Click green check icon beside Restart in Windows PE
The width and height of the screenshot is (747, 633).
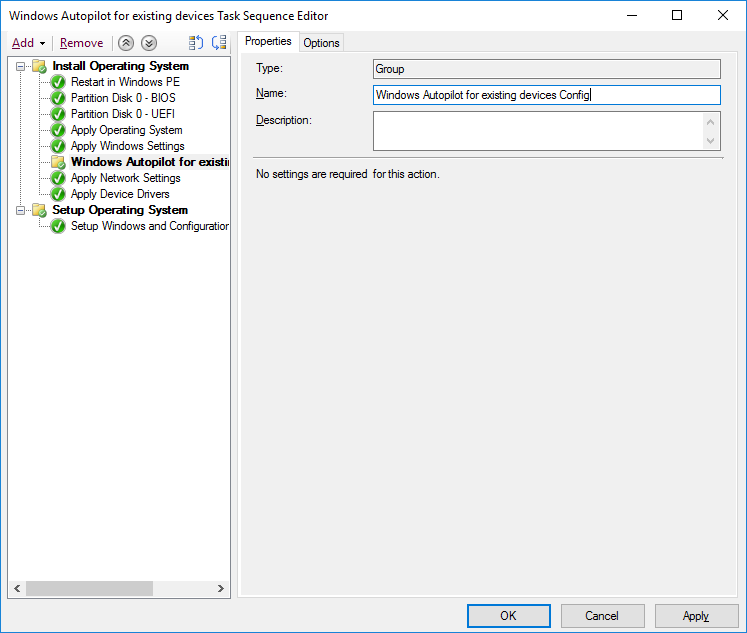[x=58, y=82]
